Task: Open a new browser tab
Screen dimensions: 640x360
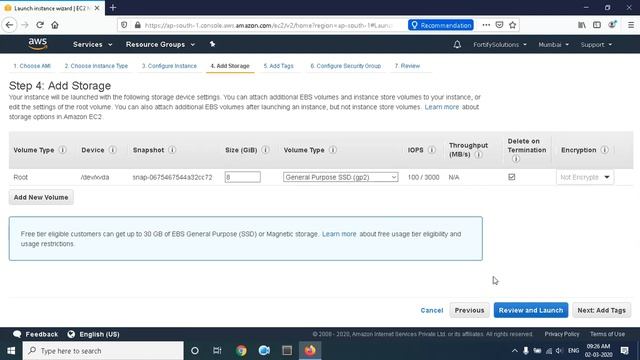Action: tap(113, 7)
